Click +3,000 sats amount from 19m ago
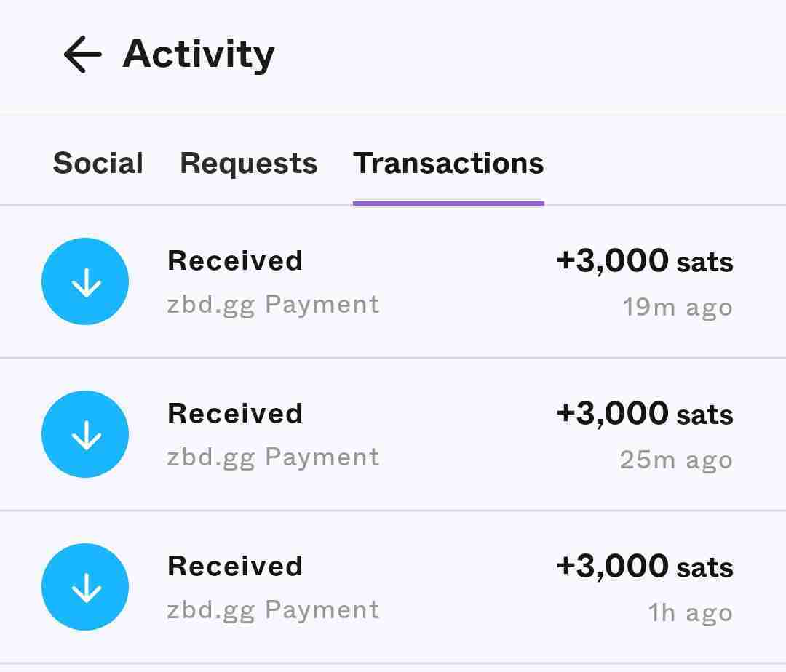This screenshot has width=786, height=672. tap(644, 260)
